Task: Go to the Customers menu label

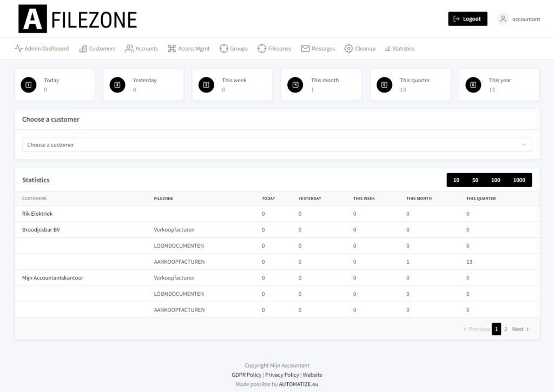Action: click(102, 48)
